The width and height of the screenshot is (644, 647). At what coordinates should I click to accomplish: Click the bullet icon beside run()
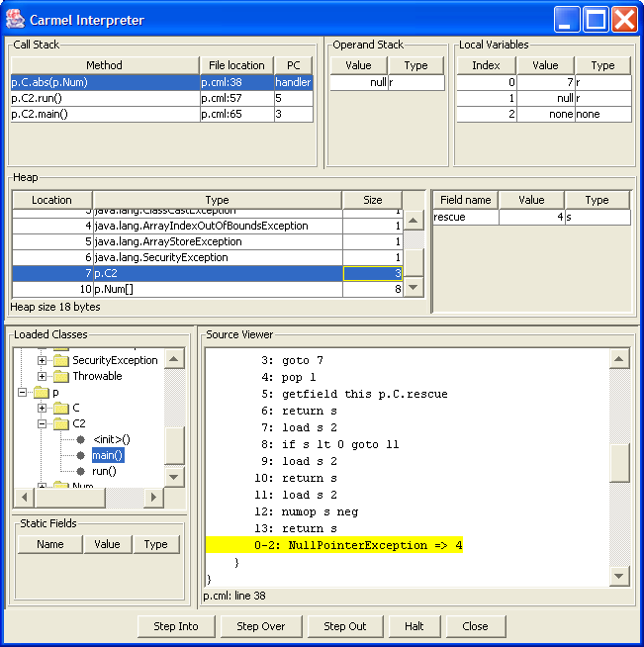click(x=80, y=471)
